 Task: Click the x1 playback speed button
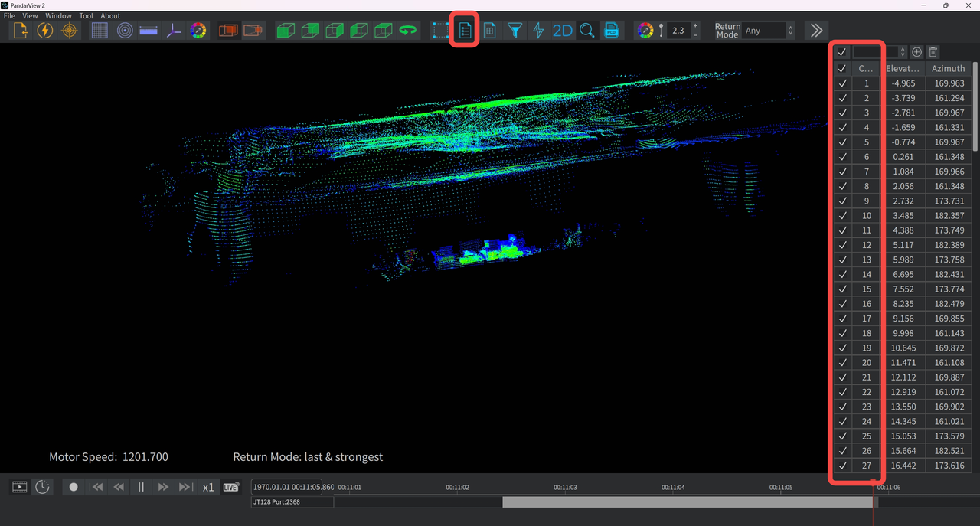click(x=207, y=487)
